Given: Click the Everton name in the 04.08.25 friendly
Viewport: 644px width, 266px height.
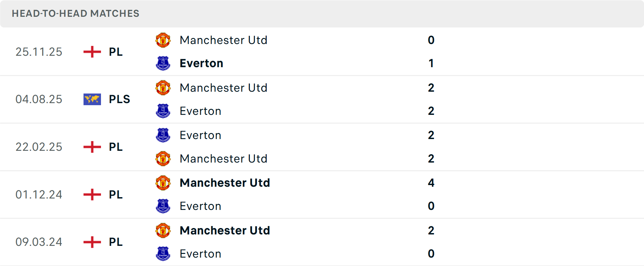Looking at the screenshot, I should coord(201,111).
